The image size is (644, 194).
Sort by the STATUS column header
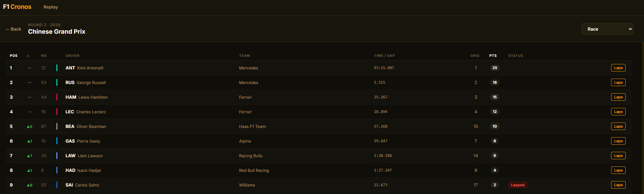pyautogui.click(x=516, y=55)
